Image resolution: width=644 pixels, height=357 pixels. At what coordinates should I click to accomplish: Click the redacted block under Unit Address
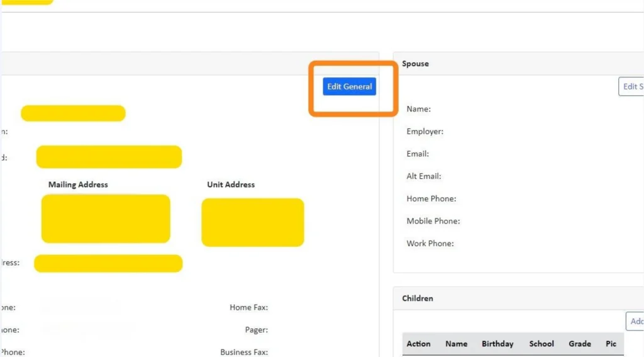(252, 222)
